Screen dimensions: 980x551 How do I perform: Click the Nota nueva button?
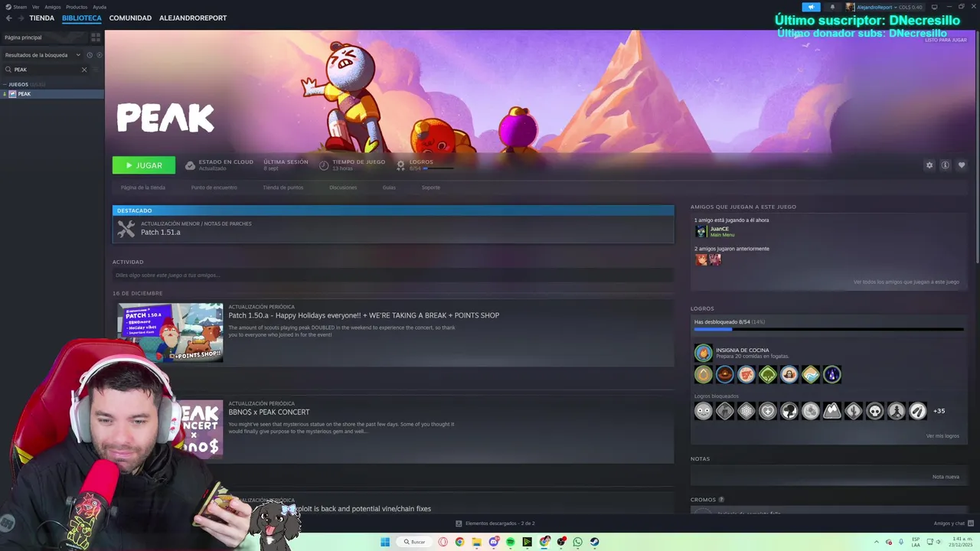pyautogui.click(x=946, y=477)
